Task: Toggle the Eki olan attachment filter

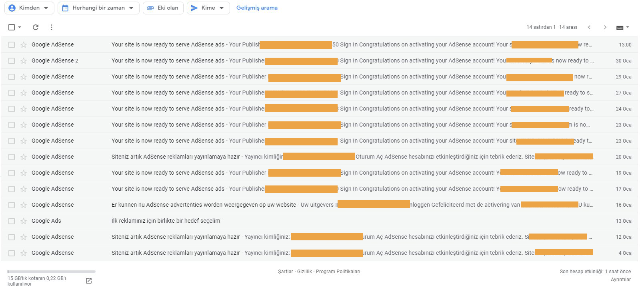Action: pos(163,8)
